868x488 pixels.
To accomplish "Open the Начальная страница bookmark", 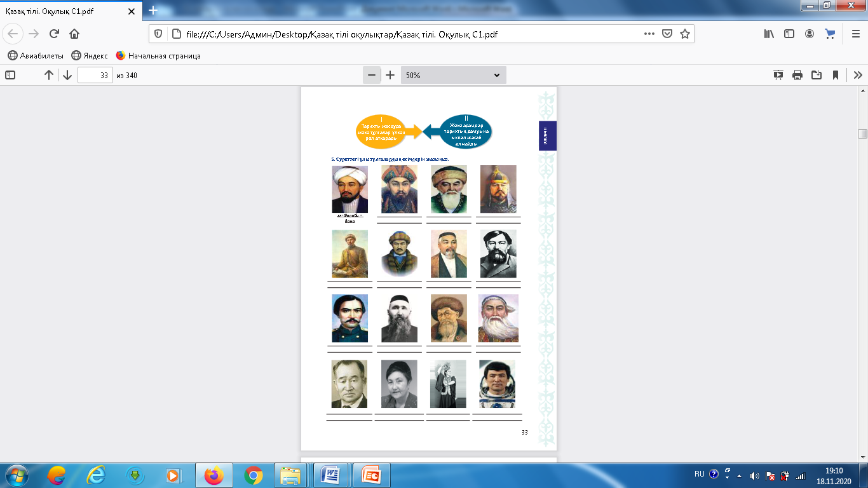I will 158,56.
